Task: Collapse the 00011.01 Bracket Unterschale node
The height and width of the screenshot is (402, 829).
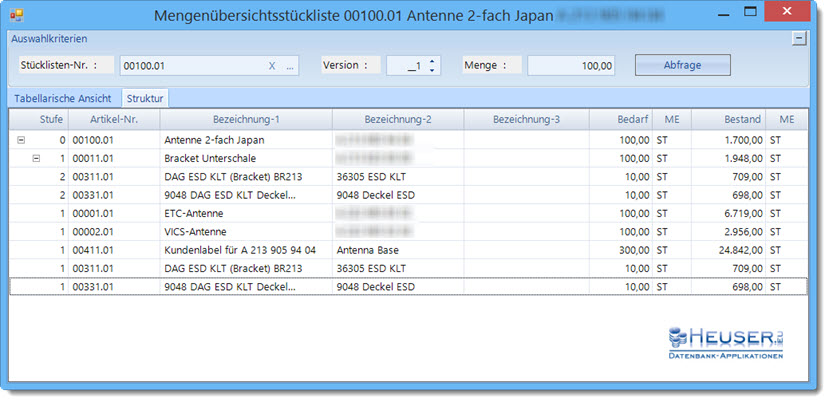Action: (x=36, y=159)
